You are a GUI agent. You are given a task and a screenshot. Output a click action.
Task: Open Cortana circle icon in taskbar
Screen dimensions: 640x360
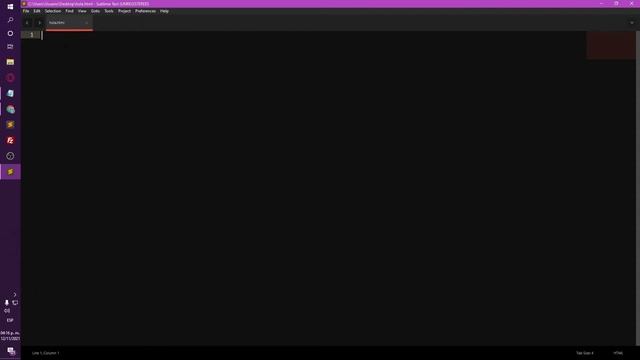point(10,33)
